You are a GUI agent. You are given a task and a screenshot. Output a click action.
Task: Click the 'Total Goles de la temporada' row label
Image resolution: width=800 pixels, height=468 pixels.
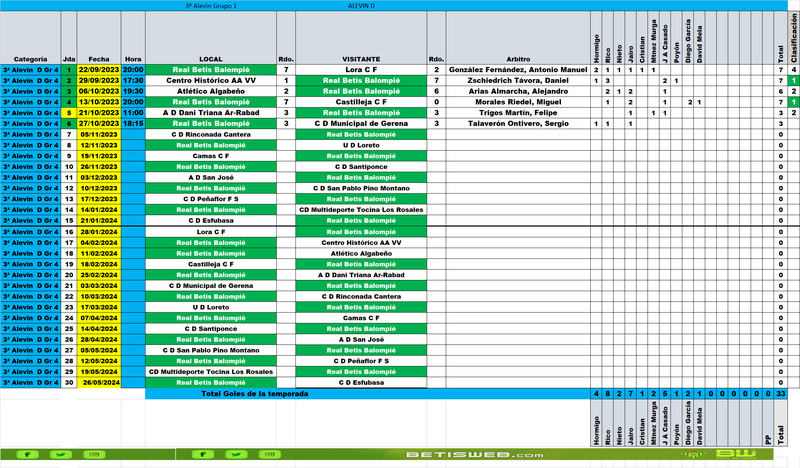click(x=255, y=394)
